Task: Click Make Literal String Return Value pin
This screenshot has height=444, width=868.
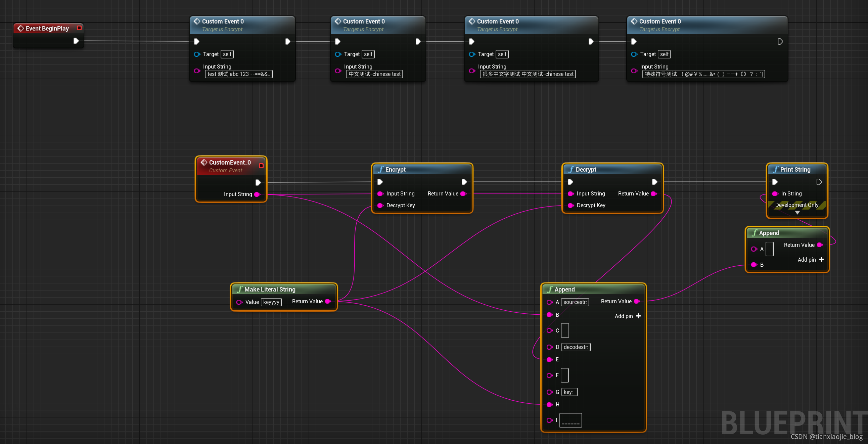Action: pos(327,301)
